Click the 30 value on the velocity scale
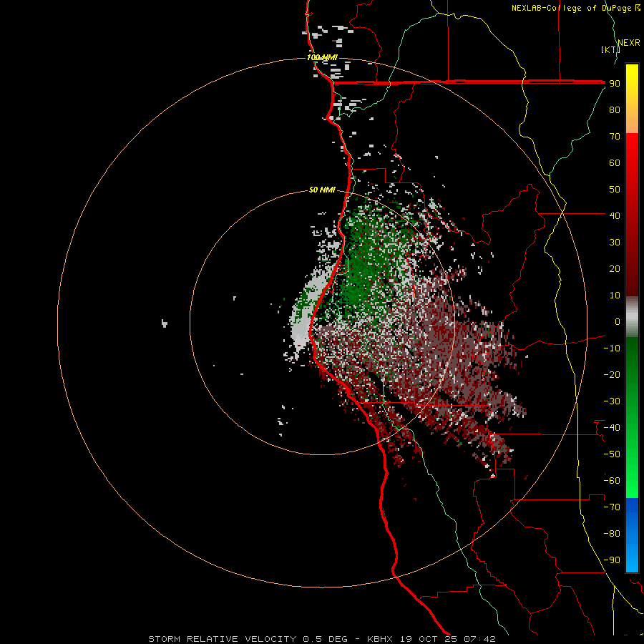This screenshot has width=644, height=644. tap(615, 243)
